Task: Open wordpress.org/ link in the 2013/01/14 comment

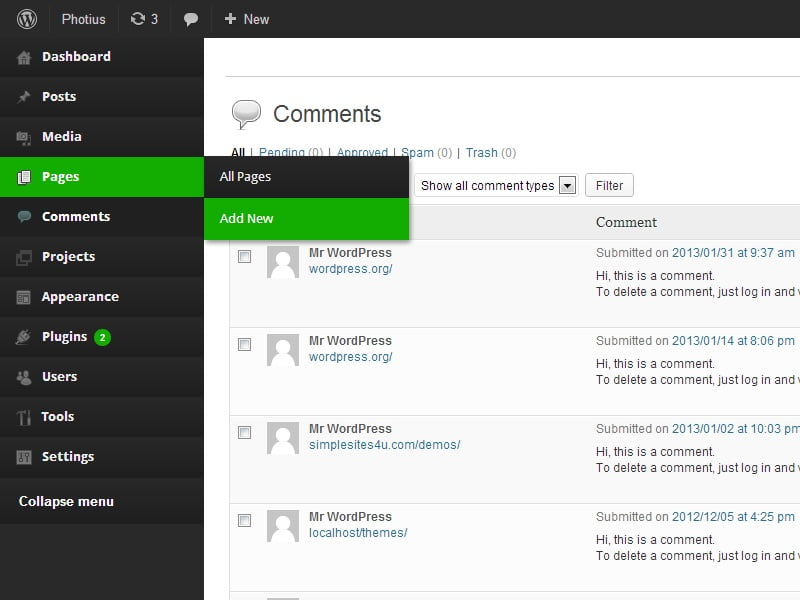Action: pos(351,357)
